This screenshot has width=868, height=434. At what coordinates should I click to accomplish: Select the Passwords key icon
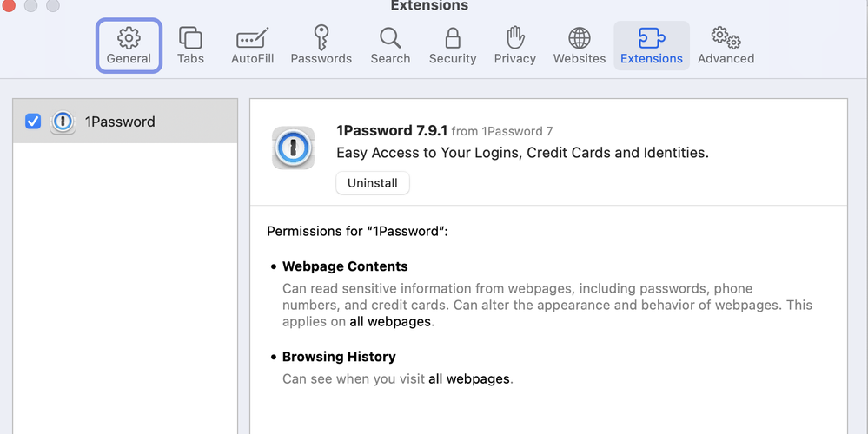pos(321,38)
